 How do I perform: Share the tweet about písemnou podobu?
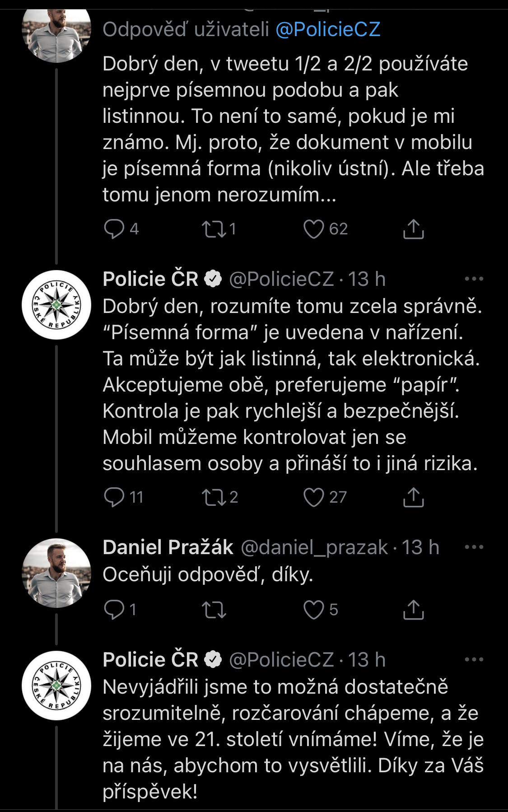pyautogui.click(x=413, y=229)
